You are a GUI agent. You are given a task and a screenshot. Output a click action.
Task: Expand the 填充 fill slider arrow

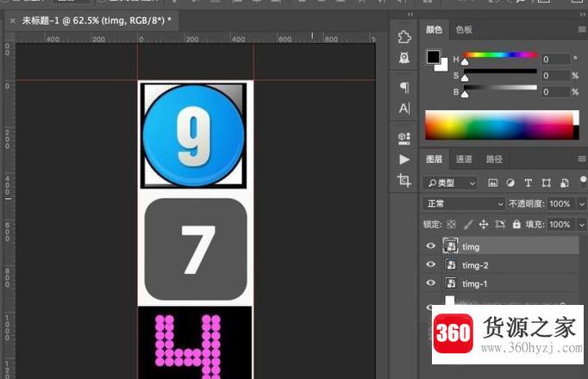(582, 225)
